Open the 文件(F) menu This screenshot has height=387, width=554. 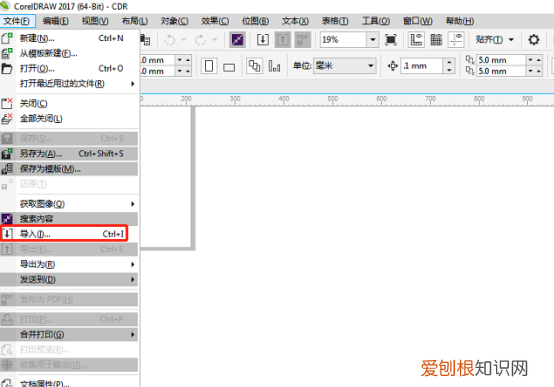pyautogui.click(x=18, y=21)
